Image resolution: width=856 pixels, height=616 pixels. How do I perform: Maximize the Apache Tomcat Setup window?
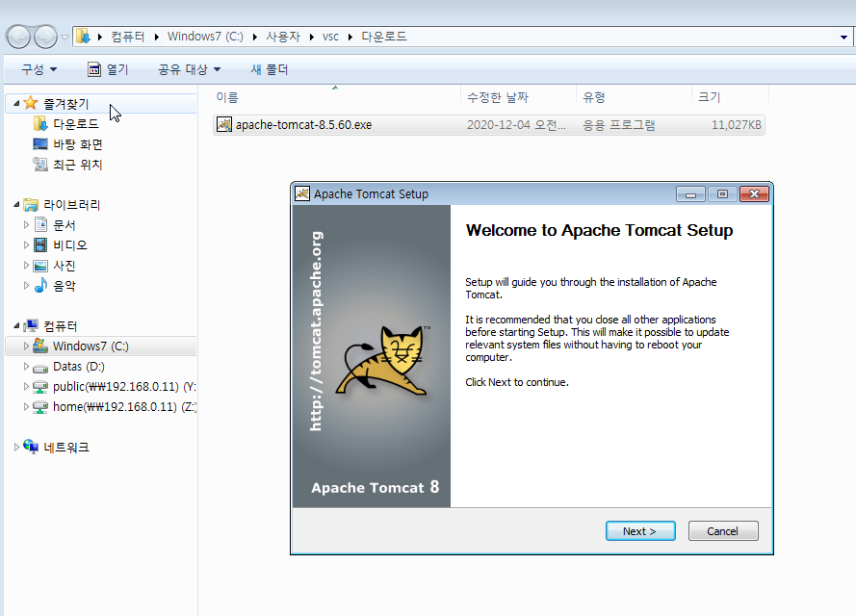(x=722, y=194)
